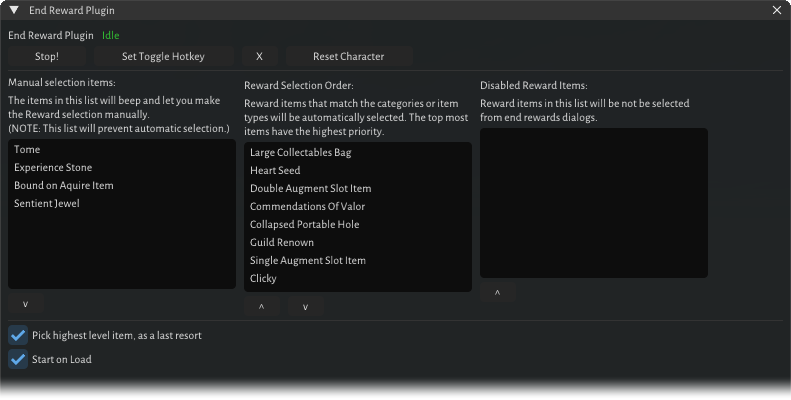Click up arrow under Disabled Reward Items
This screenshot has height=400, width=791.
pyautogui.click(x=498, y=293)
